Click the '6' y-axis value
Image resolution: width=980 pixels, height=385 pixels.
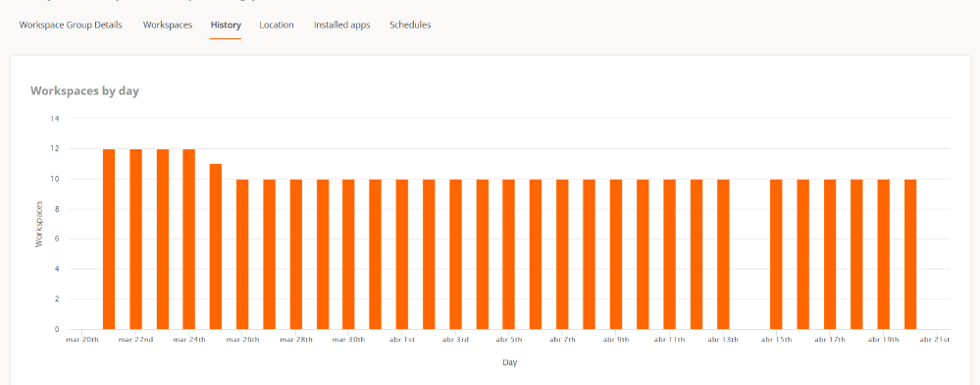click(56, 239)
